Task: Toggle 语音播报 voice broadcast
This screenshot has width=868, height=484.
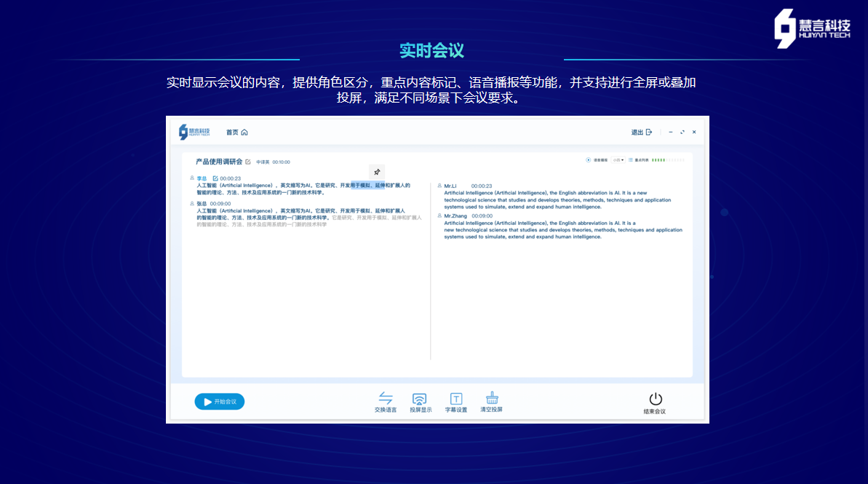Action: (589, 160)
